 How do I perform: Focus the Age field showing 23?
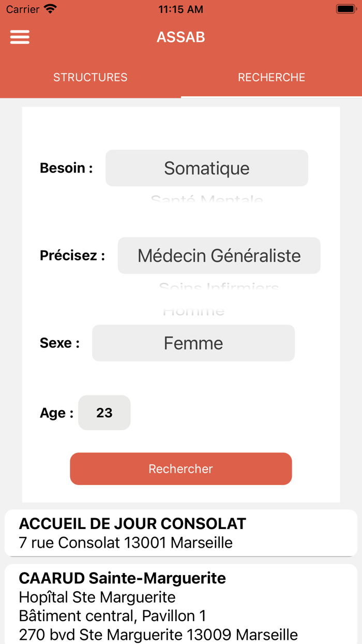click(x=104, y=413)
